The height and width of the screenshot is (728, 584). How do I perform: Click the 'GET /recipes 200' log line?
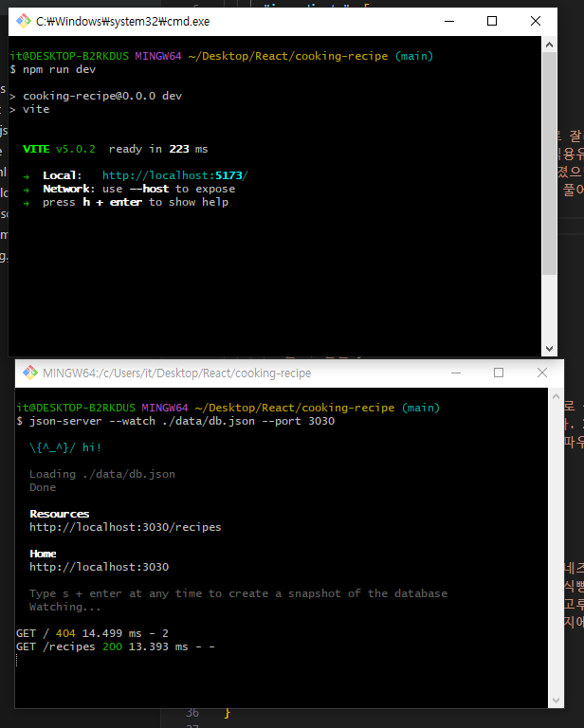tap(116, 646)
